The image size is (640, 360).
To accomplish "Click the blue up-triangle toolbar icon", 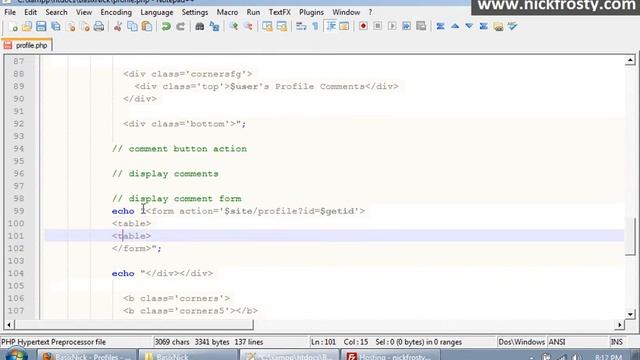I will pos(455,27).
